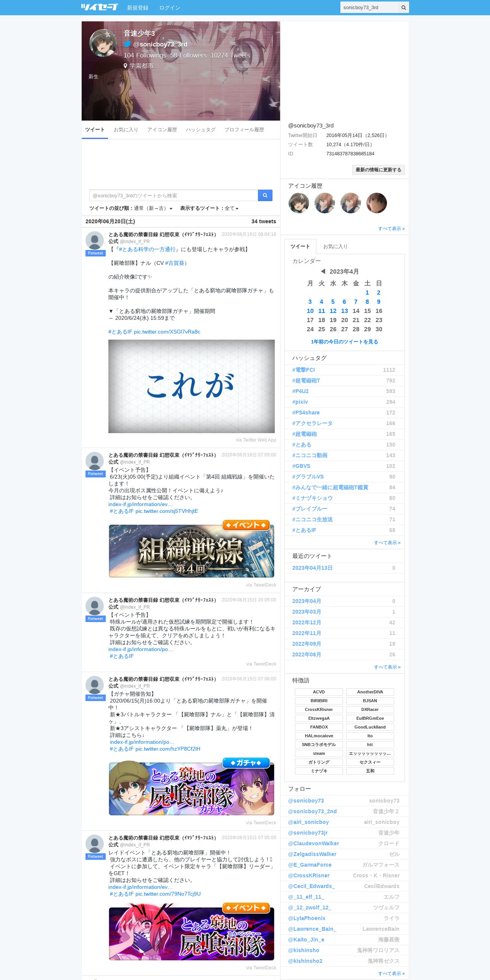Open archive 2023年03月
Viewport: 490px width, 980px height.
click(x=306, y=612)
